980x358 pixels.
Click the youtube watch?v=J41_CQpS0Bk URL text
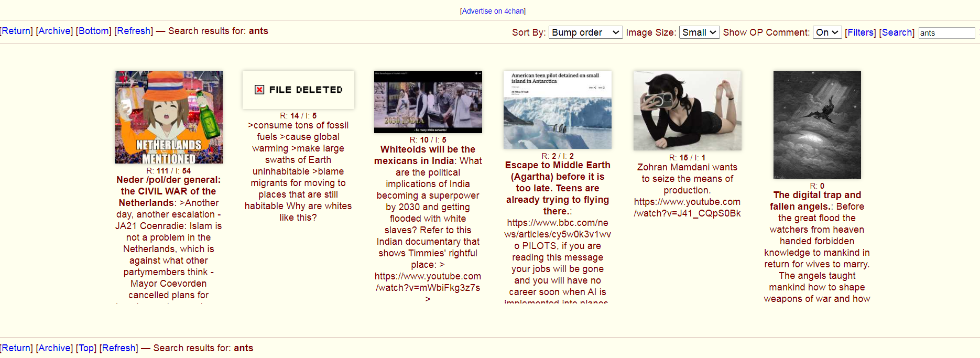[x=687, y=208]
